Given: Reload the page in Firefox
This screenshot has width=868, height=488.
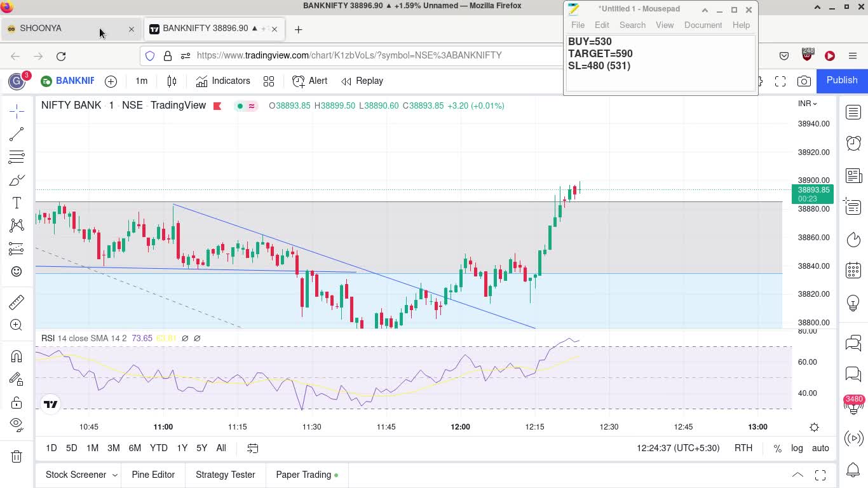Looking at the screenshot, I should coord(61,56).
